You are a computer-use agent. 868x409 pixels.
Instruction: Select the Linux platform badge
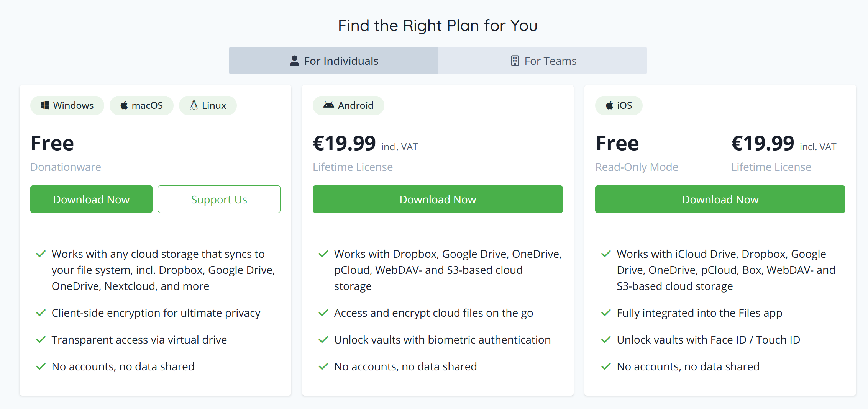pyautogui.click(x=208, y=105)
